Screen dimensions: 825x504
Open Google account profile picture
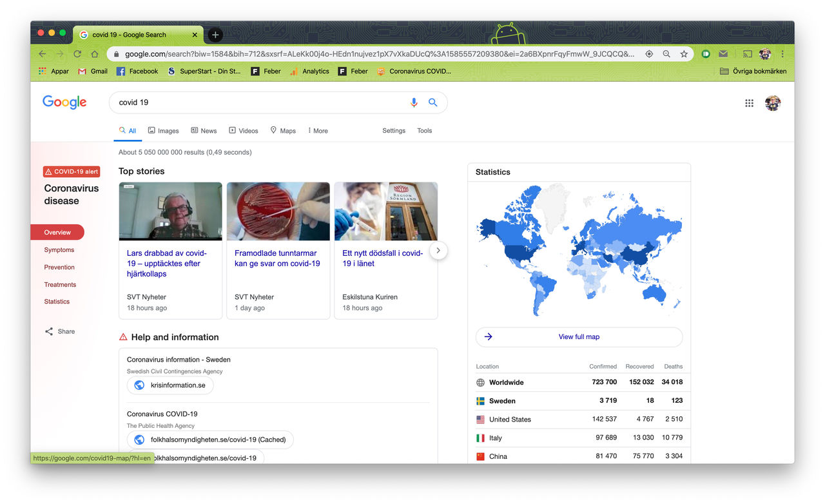[x=773, y=103]
